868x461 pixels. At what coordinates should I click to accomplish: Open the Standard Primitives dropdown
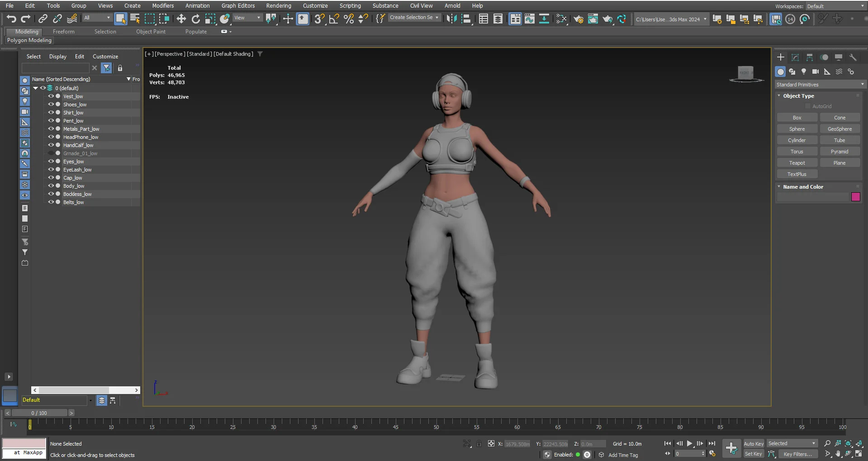click(820, 85)
